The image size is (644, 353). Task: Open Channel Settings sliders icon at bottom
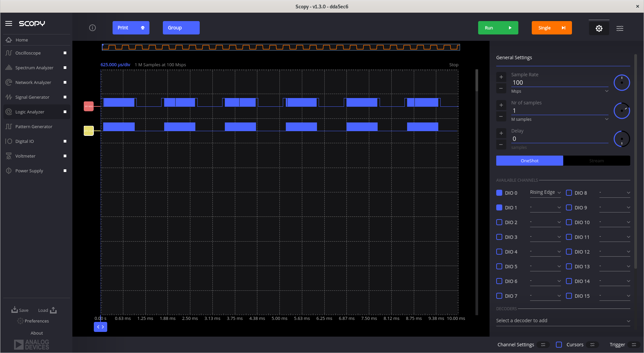(x=543, y=345)
